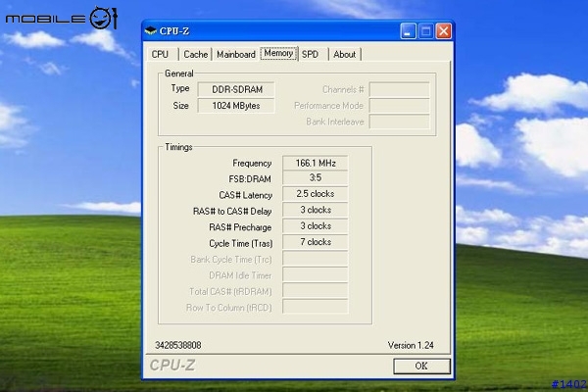This screenshot has height=392, width=588.
Task: Click the RAS# Precharge label
Action: (x=240, y=227)
